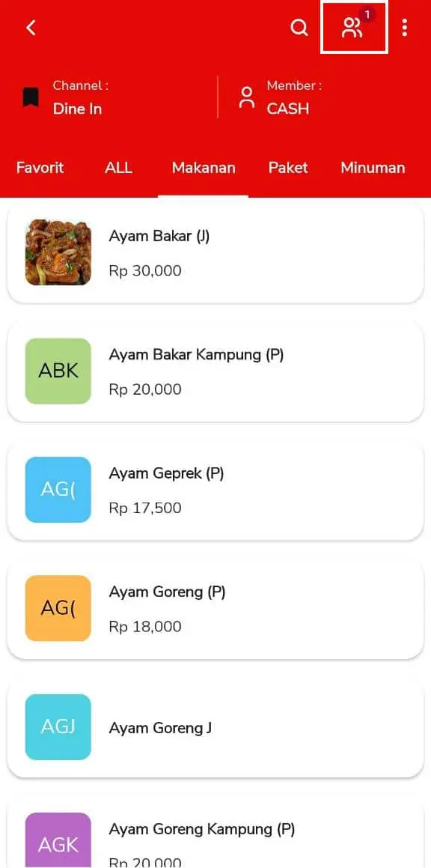This screenshot has width=431, height=868.
Task: Switch to the ALL tab
Action: coord(118,168)
